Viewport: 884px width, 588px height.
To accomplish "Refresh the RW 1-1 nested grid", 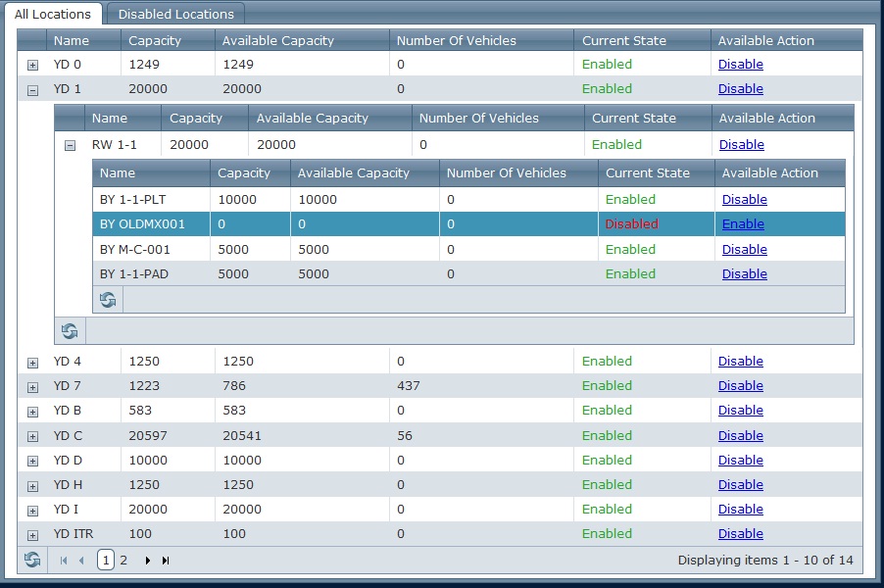I will point(70,331).
